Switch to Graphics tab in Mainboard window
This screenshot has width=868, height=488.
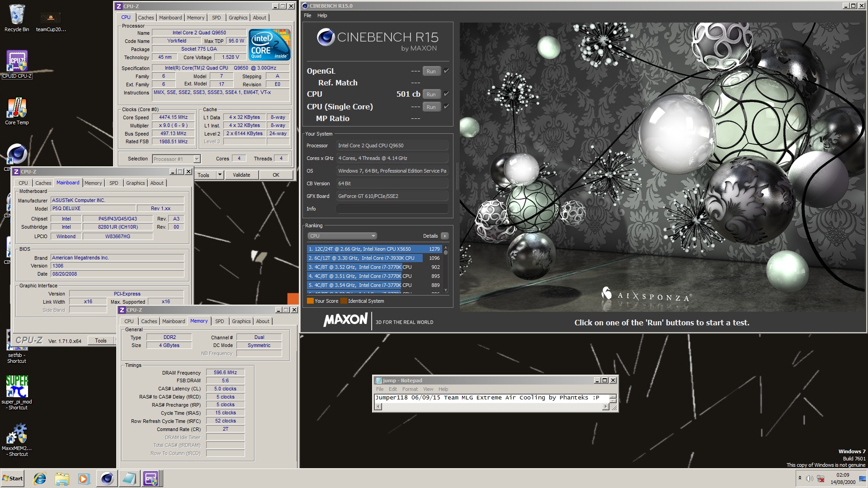(136, 183)
